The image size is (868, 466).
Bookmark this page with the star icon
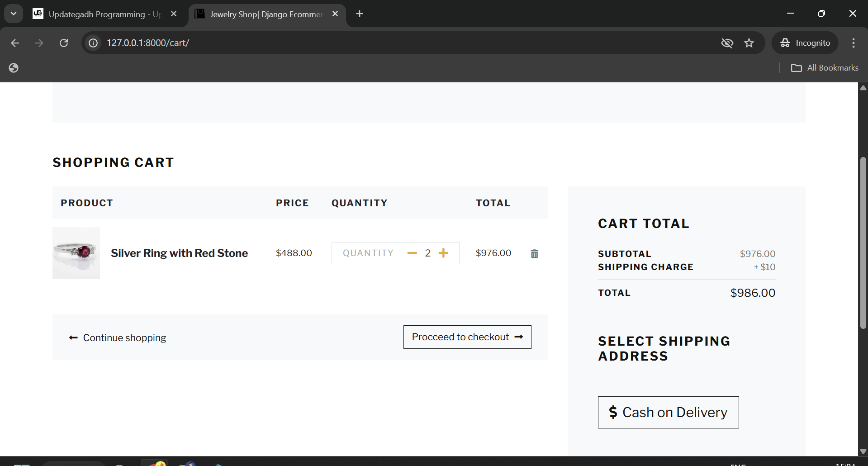749,43
